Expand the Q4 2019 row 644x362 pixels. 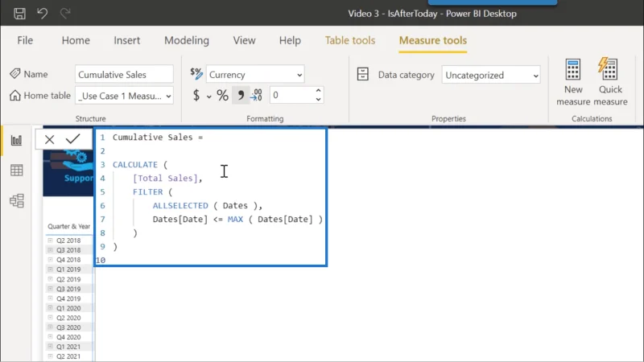tap(50, 298)
